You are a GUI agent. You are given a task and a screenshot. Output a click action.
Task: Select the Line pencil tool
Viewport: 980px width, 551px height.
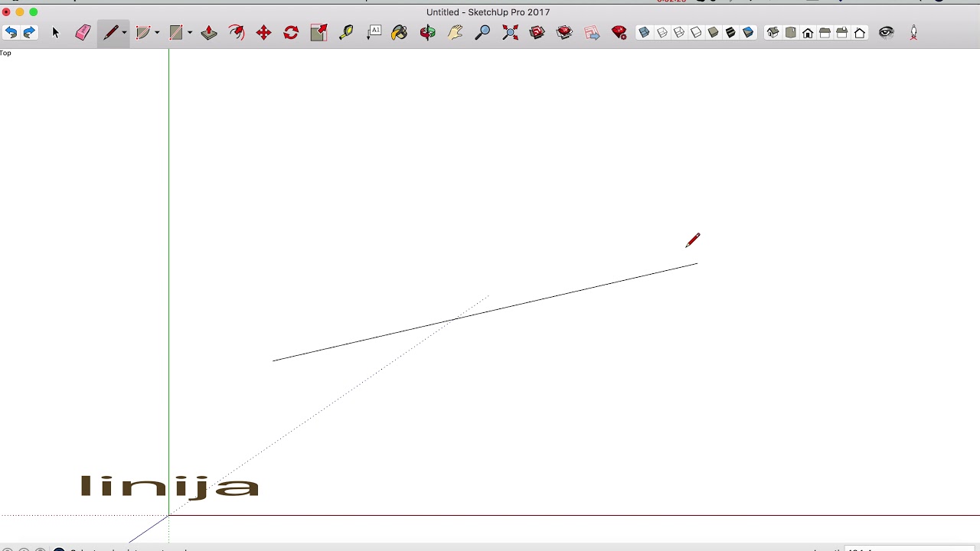point(111,32)
